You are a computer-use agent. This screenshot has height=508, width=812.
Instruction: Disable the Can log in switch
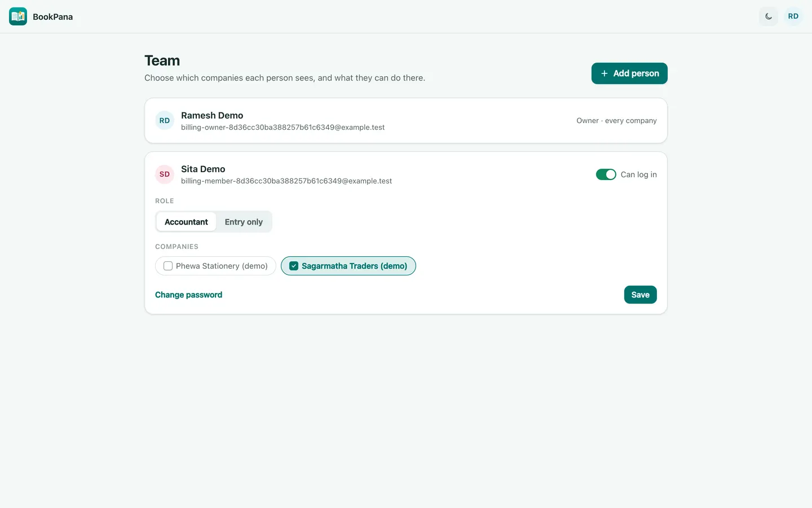(x=606, y=174)
